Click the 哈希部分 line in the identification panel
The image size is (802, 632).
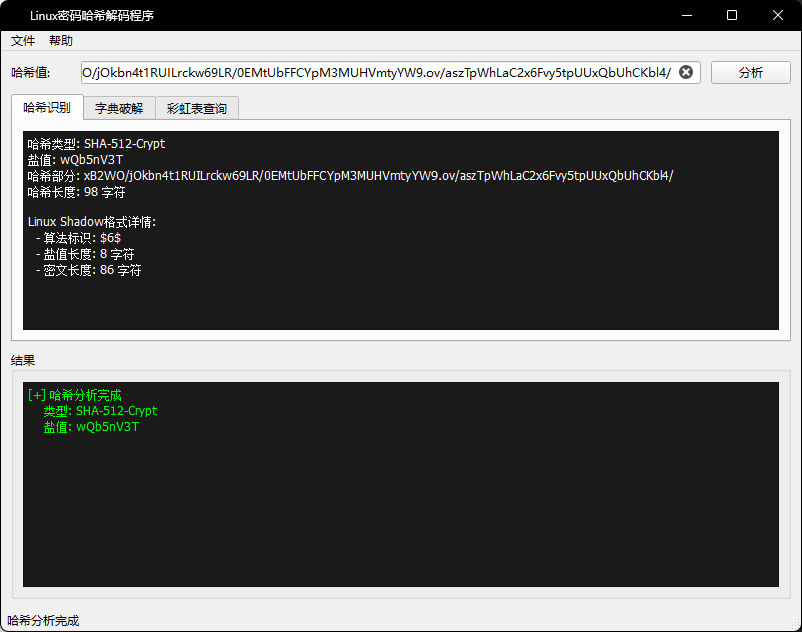point(350,176)
